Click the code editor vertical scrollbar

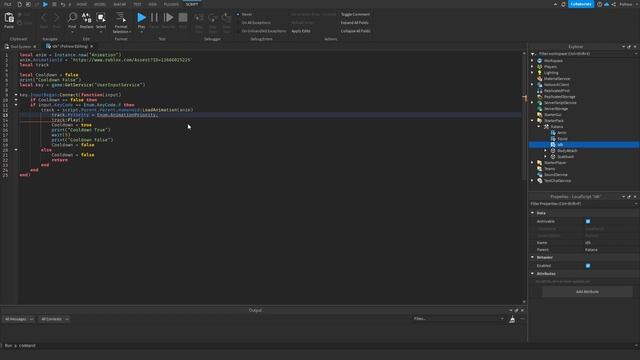click(524, 118)
